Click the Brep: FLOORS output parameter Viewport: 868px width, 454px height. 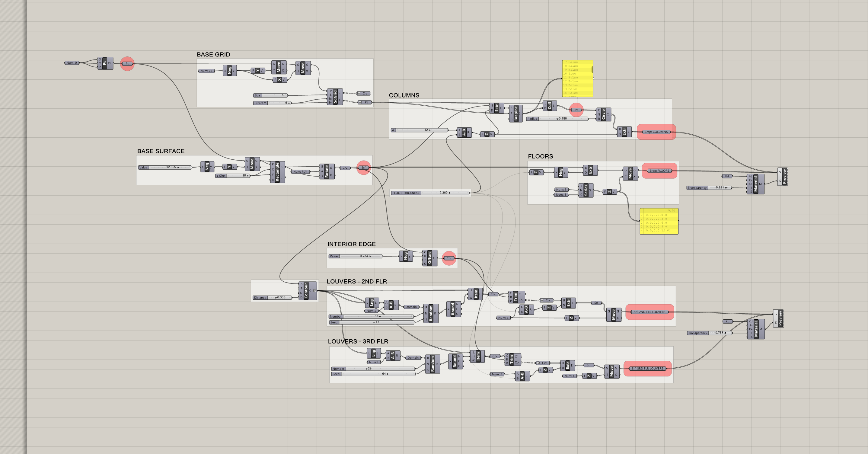click(659, 171)
